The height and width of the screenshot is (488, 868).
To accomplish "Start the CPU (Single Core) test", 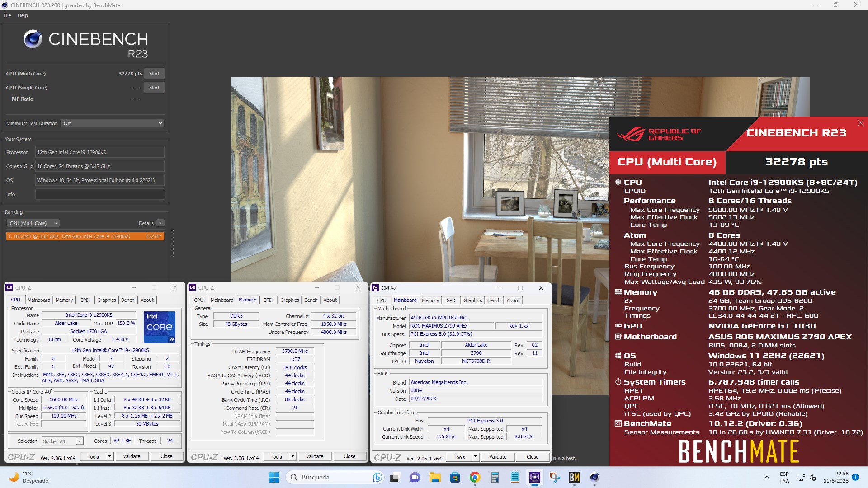I will (x=154, y=88).
